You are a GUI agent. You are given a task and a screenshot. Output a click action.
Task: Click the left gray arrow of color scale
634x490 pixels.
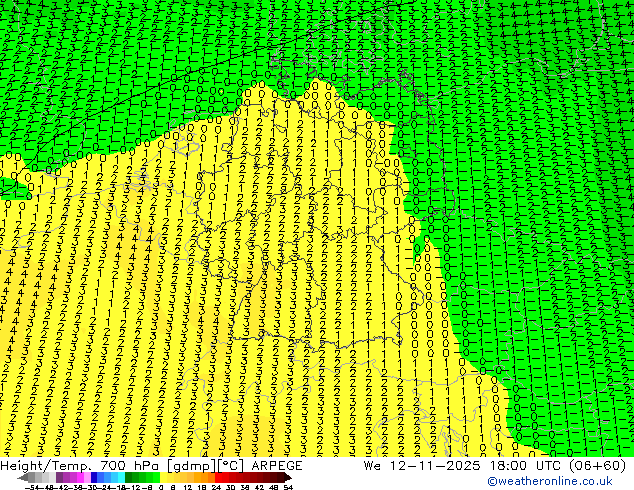23,477
